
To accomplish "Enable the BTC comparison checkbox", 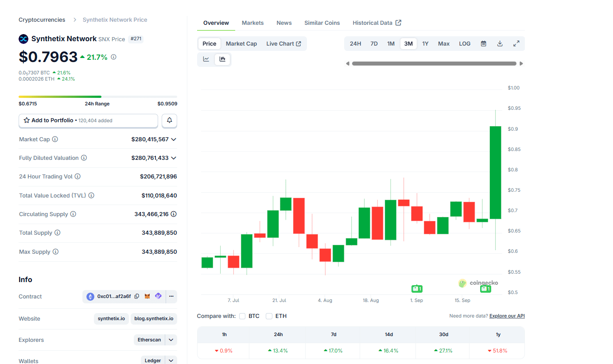I will 242,316.
